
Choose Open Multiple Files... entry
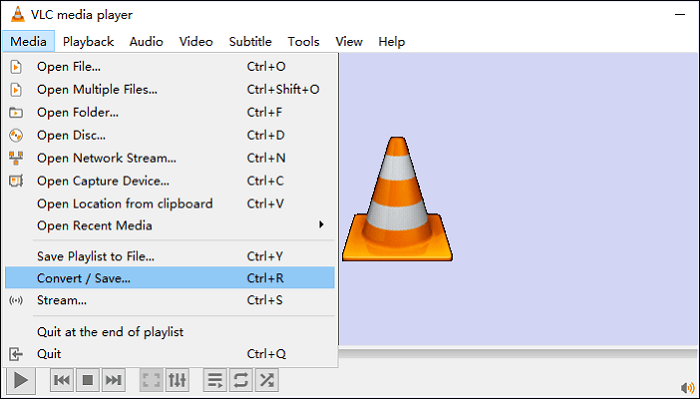170,89
